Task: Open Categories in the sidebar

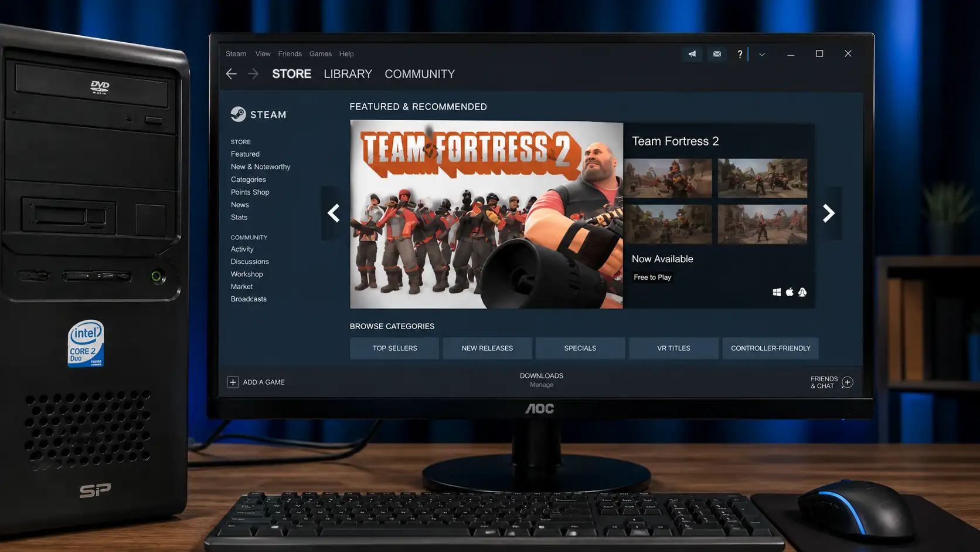Action: coord(249,180)
